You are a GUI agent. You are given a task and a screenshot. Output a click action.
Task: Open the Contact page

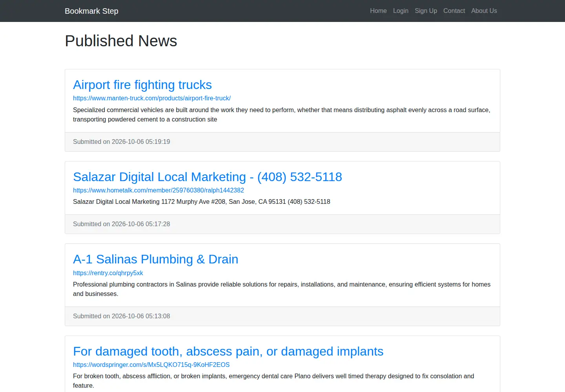(454, 11)
